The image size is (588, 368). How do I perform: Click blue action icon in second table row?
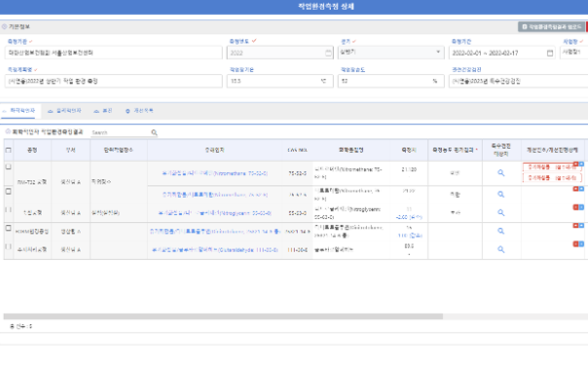point(581,189)
